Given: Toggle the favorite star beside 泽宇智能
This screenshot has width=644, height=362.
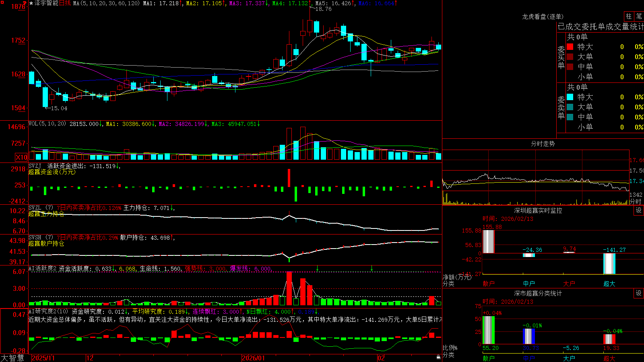Looking at the screenshot, I should (31, 3).
